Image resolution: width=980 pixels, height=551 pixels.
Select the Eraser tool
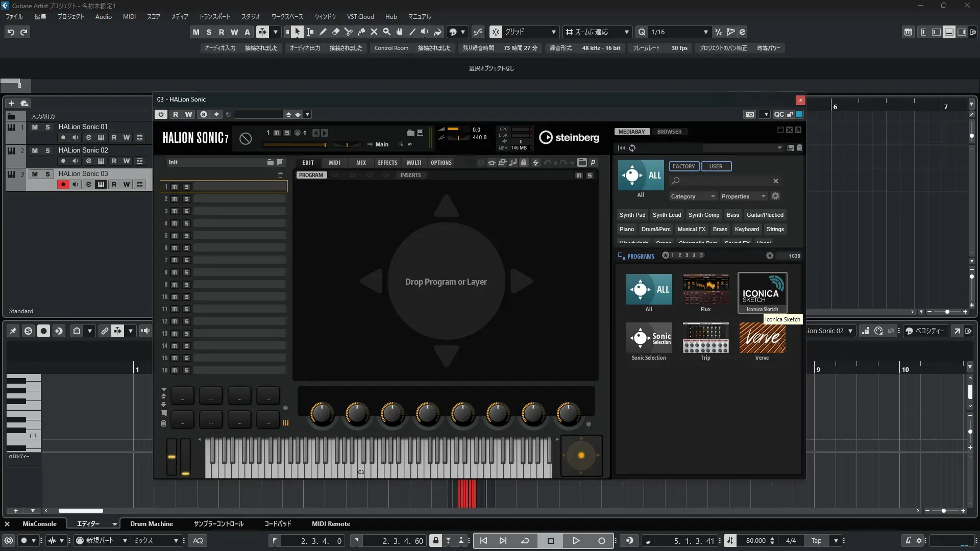[335, 32]
